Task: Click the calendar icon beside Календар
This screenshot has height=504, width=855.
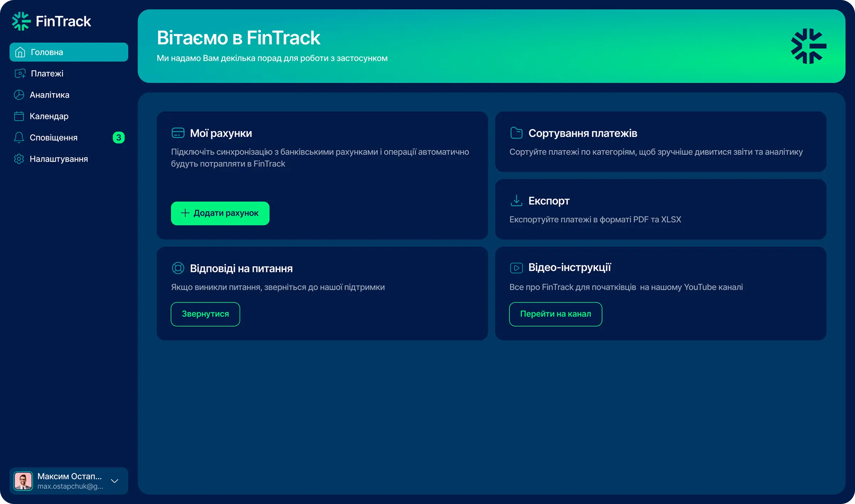Action: 19,116
